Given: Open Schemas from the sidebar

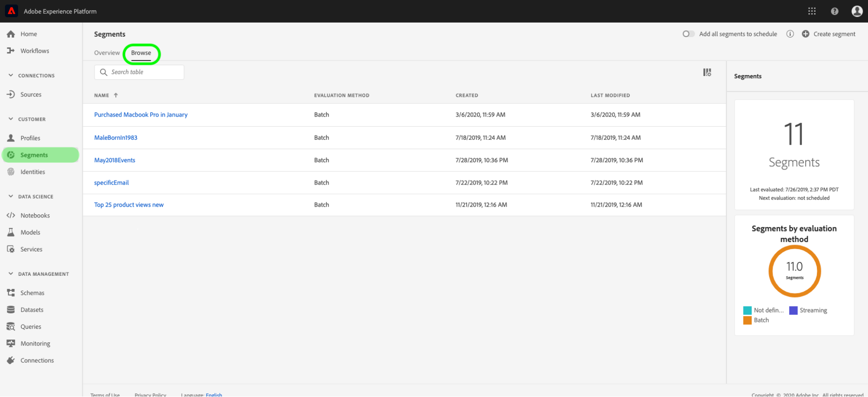Looking at the screenshot, I should pos(32,293).
